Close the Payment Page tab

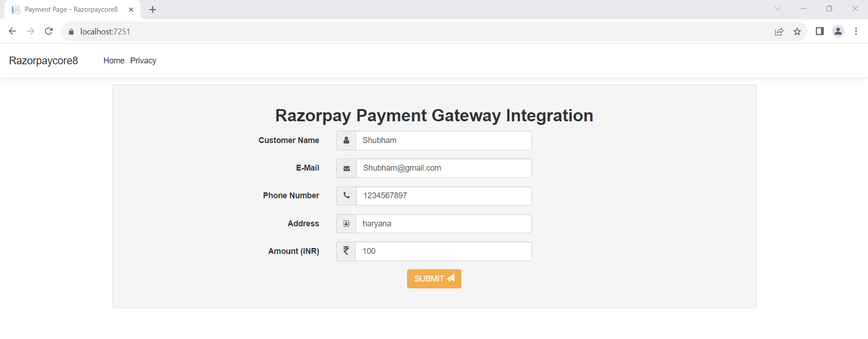[x=131, y=10]
